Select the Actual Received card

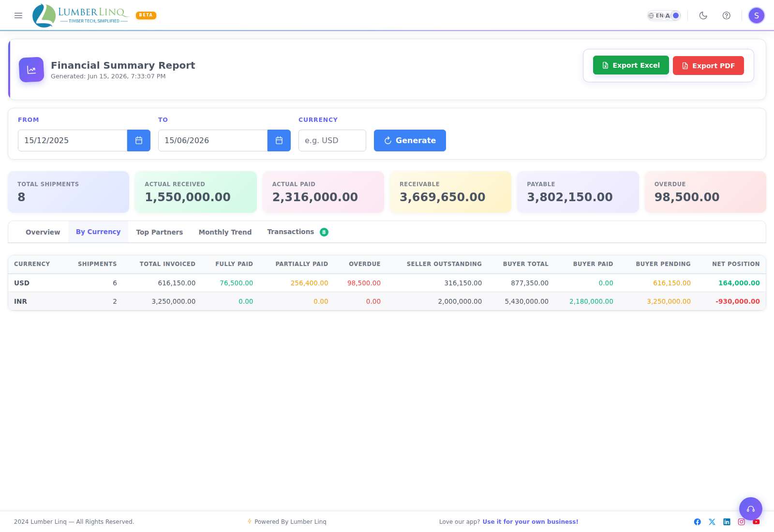coord(196,192)
